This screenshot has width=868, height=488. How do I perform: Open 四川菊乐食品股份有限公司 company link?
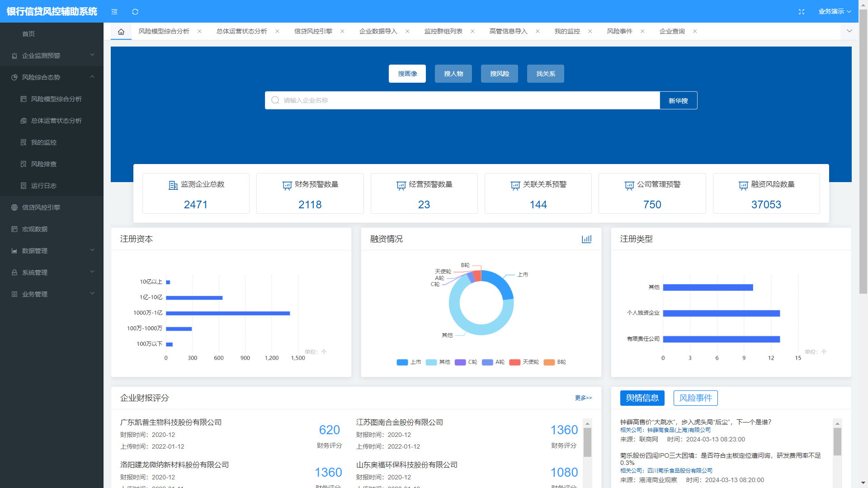click(679, 471)
